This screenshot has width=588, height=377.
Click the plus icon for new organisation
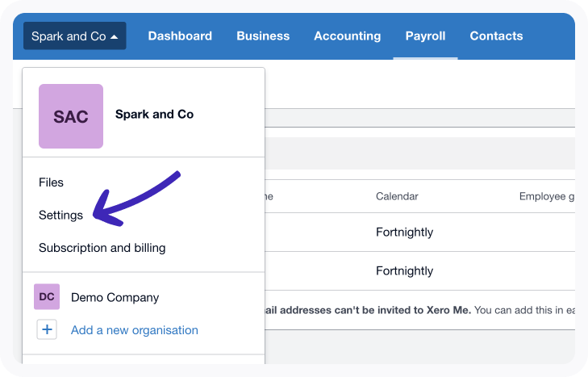pos(47,329)
